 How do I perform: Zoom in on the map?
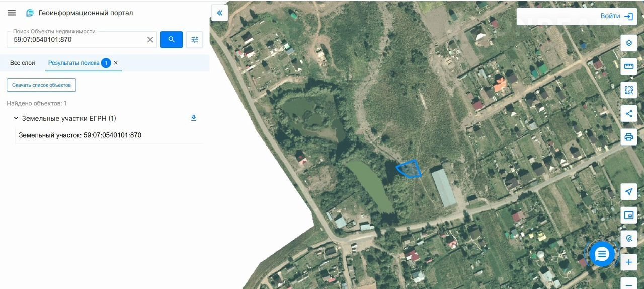click(629, 262)
